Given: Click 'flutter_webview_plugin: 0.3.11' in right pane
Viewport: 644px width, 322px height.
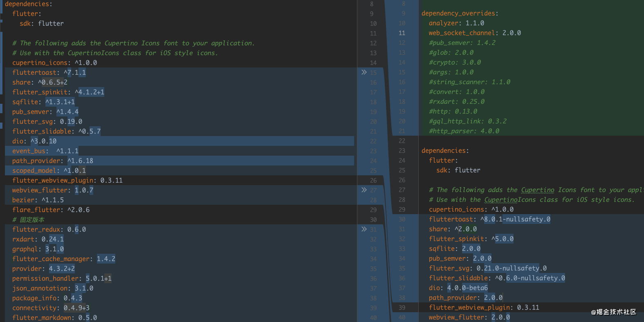Looking at the screenshot, I should [x=484, y=307].
